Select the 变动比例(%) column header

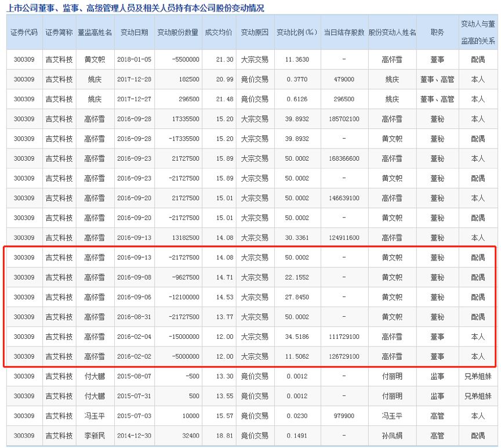click(297, 32)
